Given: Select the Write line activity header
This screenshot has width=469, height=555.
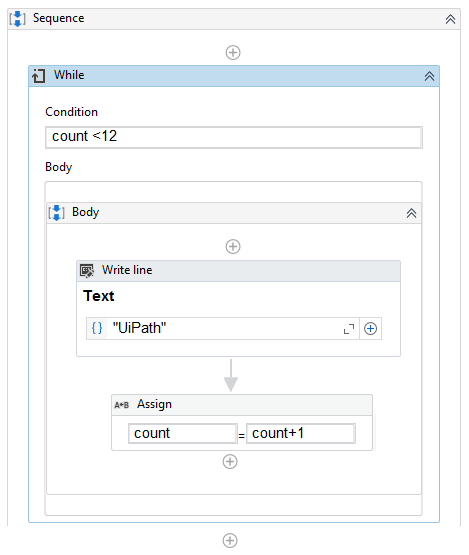Looking at the screenshot, I should pyautogui.click(x=239, y=271).
